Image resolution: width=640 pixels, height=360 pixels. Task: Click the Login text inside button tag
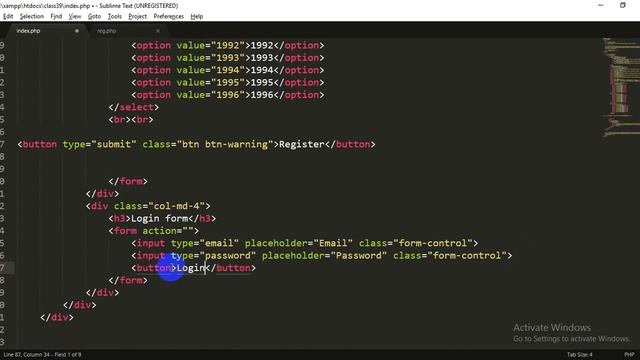pyautogui.click(x=191, y=268)
